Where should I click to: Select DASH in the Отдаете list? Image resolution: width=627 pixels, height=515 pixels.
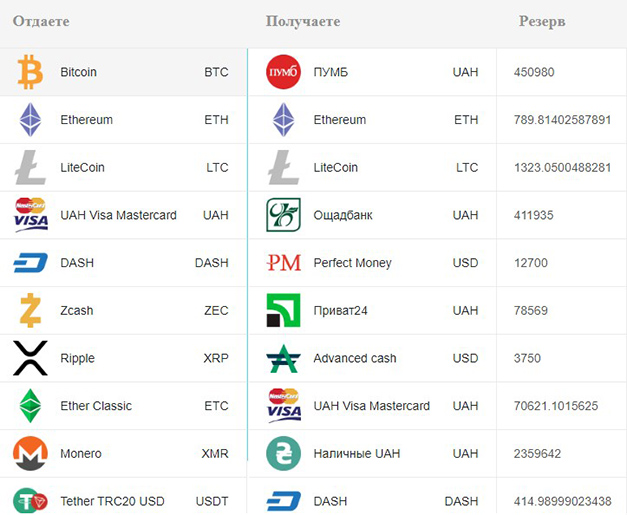pyautogui.click(x=77, y=263)
